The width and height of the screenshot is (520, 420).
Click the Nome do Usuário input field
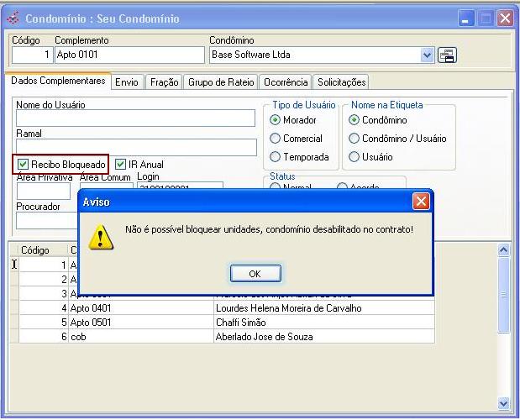[x=135, y=118]
